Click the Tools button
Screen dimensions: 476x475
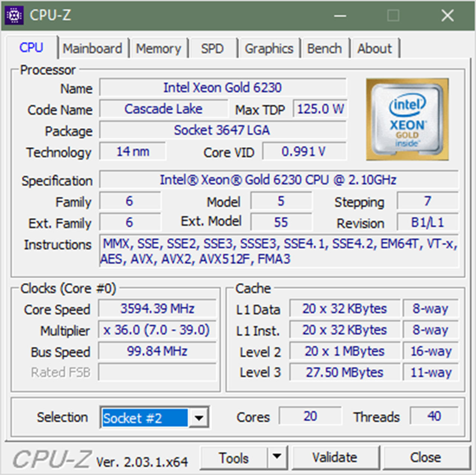234,458
